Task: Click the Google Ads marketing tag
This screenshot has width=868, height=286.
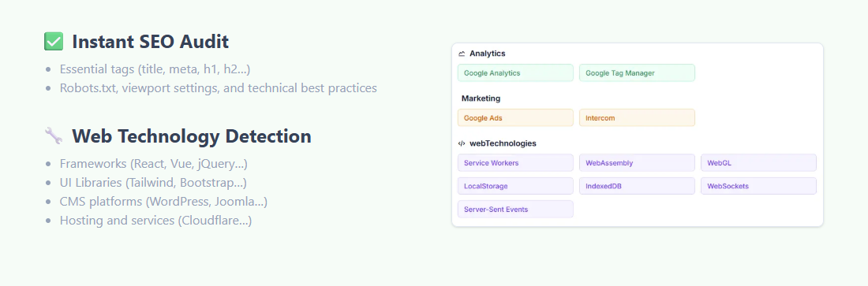Action: coord(515,118)
